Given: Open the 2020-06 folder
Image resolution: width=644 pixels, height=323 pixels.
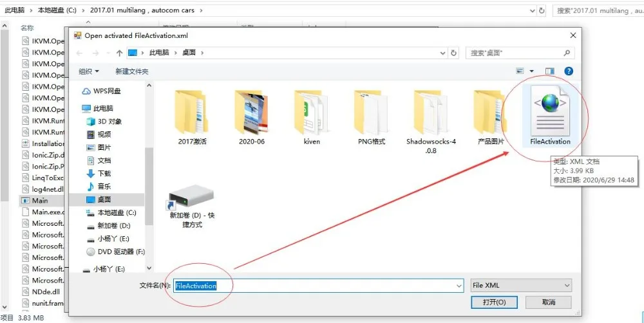Looking at the screenshot, I should 252,112.
